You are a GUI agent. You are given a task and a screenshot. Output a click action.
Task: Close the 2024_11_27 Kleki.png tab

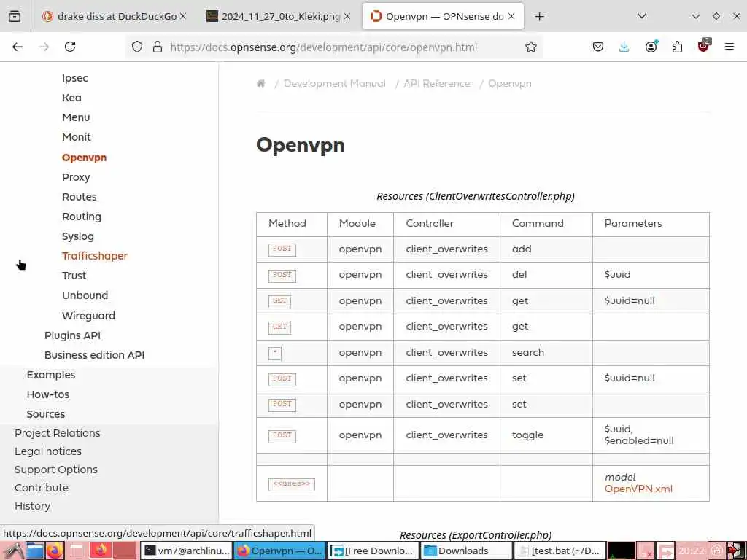coord(347,16)
